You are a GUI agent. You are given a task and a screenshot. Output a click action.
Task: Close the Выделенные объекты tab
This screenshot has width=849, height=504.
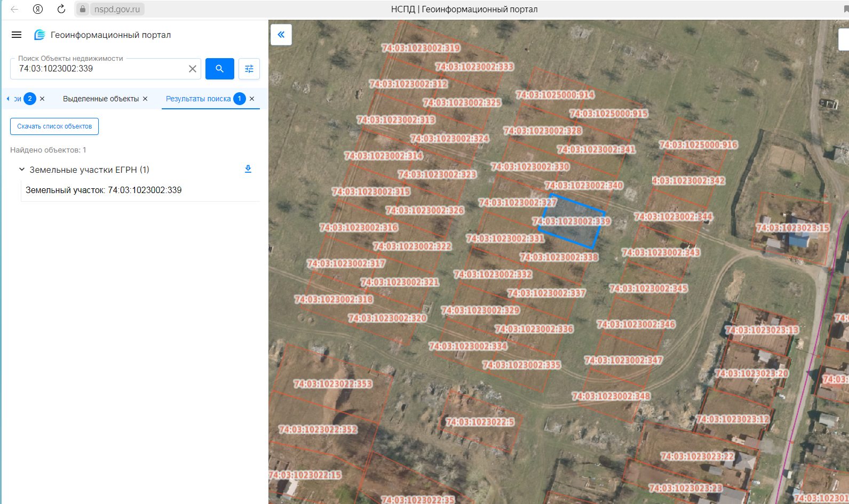(145, 99)
